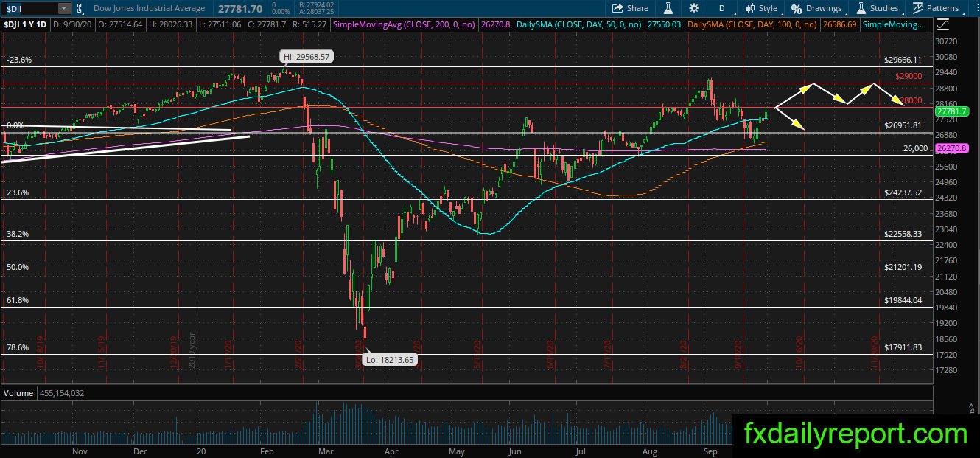Click SimpleMovingAvg (CLOSE, 200) study label
The height and width of the screenshot is (458, 980).
(403, 25)
